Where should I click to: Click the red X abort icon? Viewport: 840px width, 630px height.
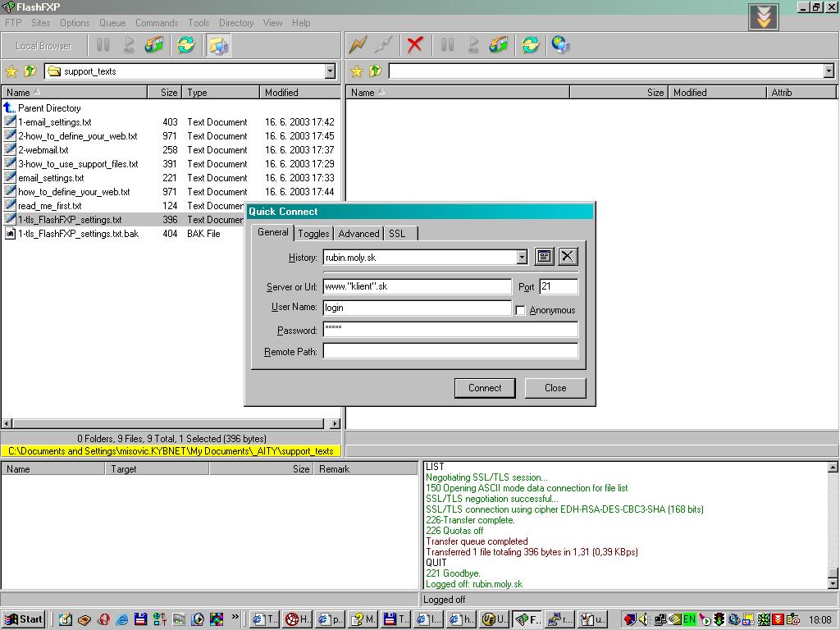point(415,45)
